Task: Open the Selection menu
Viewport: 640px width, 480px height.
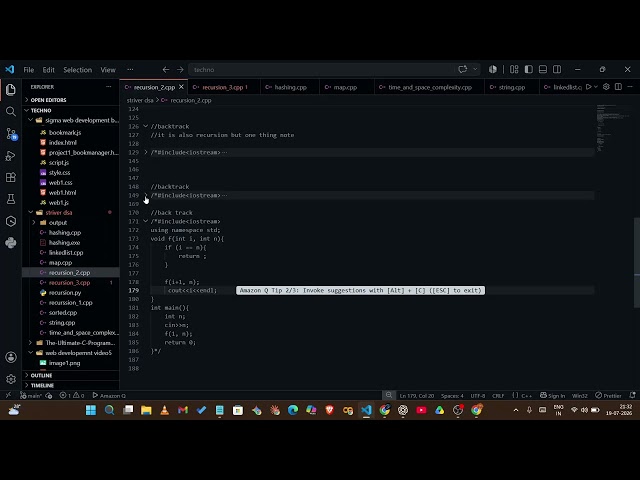Action: [78, 70]
